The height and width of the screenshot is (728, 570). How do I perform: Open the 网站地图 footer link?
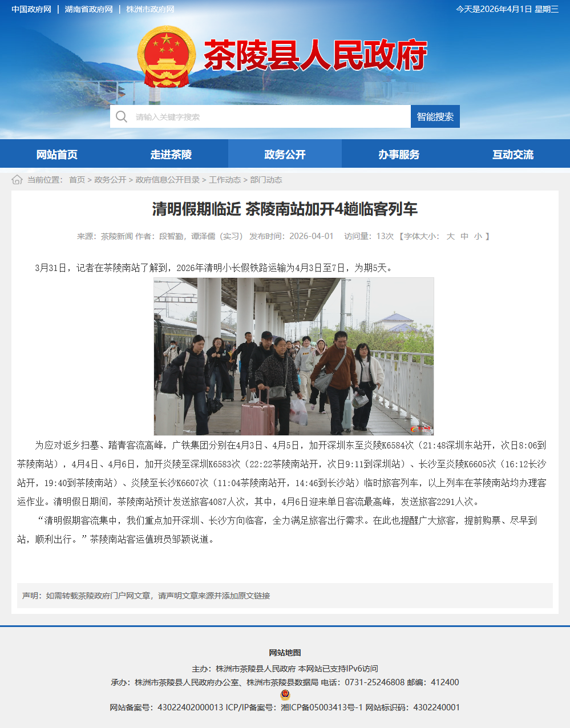(285, 653)
